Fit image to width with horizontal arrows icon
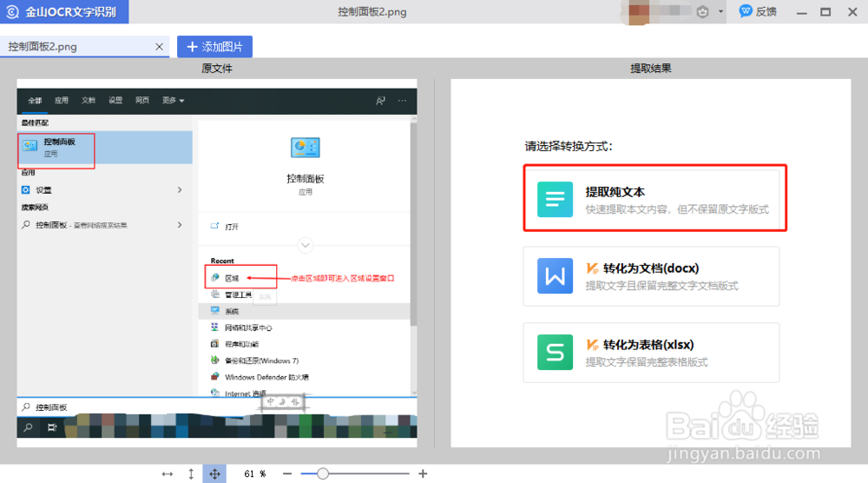The image size is (868, 483). (168, 474)
